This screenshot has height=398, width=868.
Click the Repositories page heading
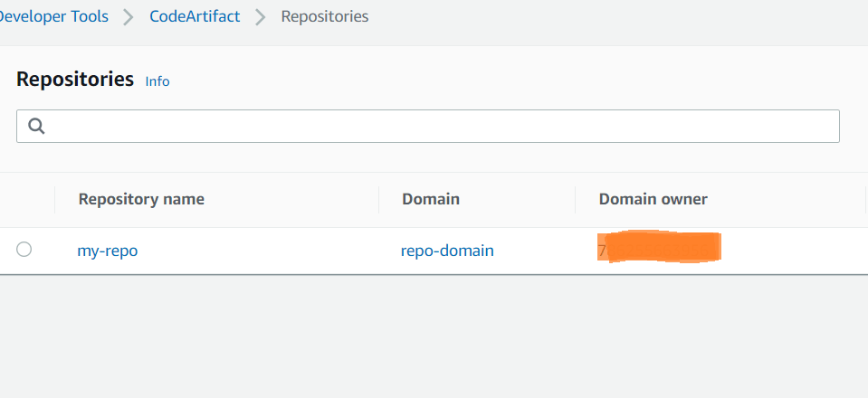(x=75, y=79)
